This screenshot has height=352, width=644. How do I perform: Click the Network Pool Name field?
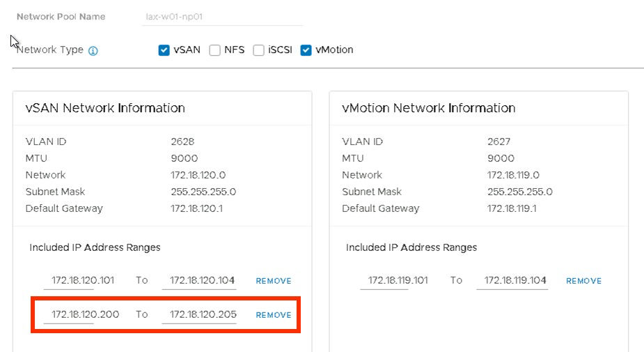[x=222, y=17]
